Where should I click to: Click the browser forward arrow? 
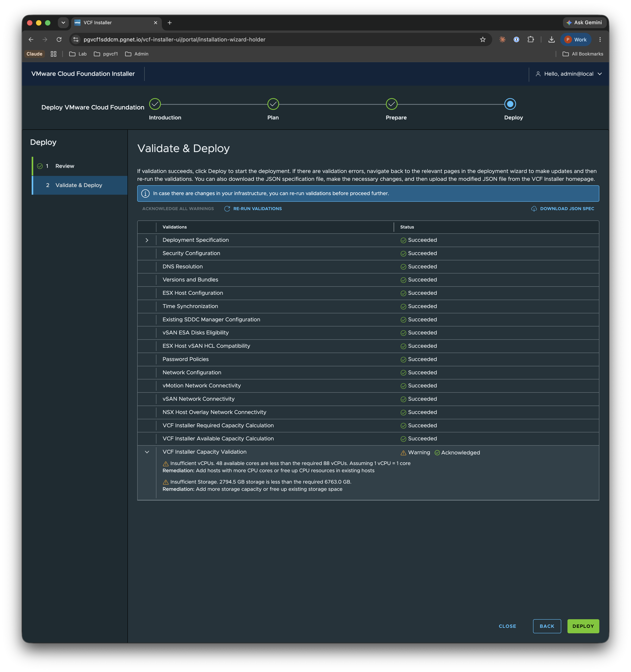(x=45, y=39)
